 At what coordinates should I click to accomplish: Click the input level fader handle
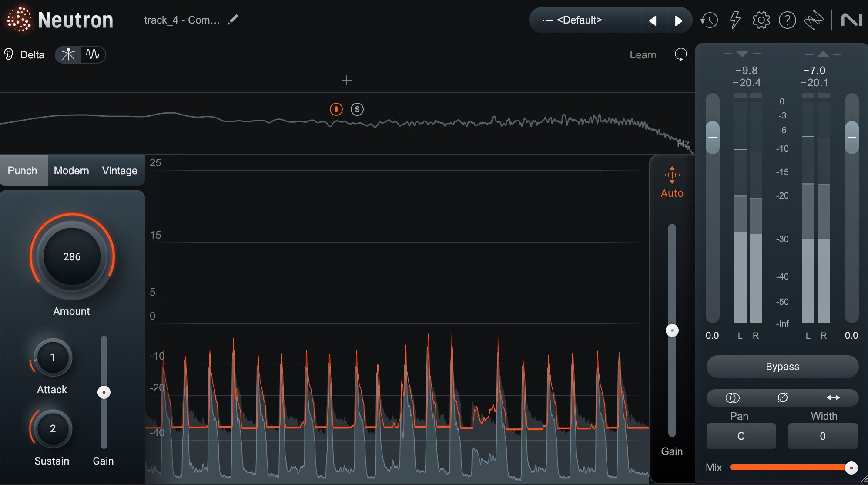[713, 137]
